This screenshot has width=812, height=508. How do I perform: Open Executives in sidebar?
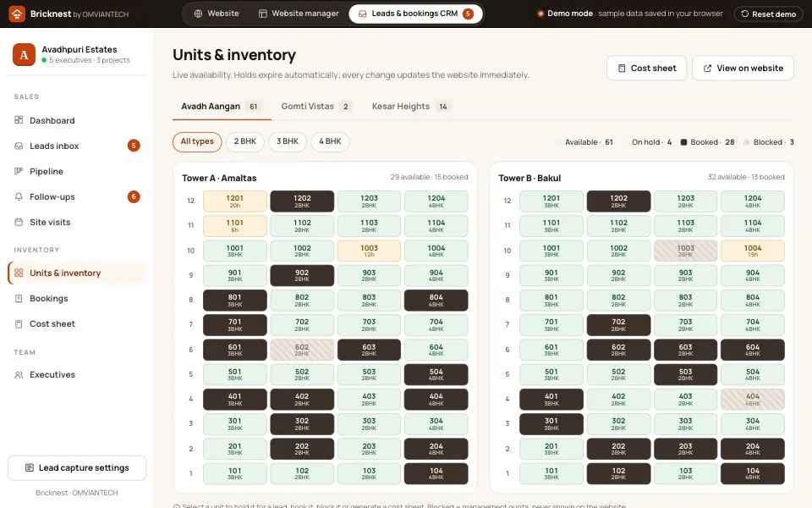click(x=77, y=374)
